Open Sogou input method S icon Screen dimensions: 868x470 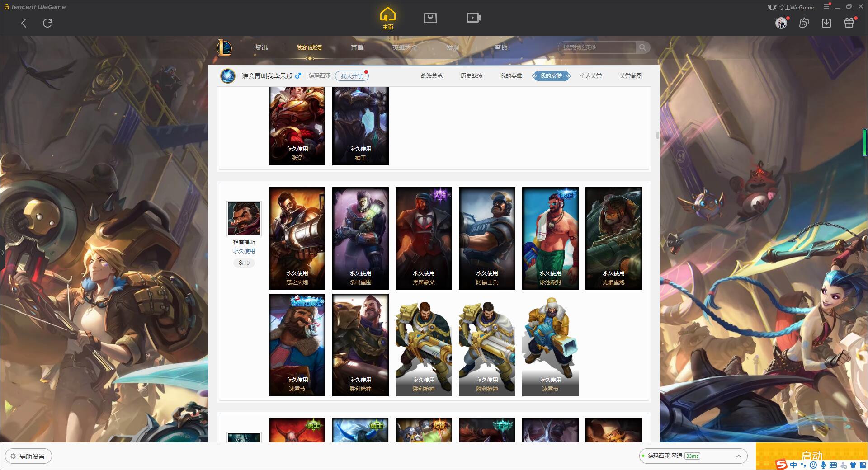click(781, 464)
